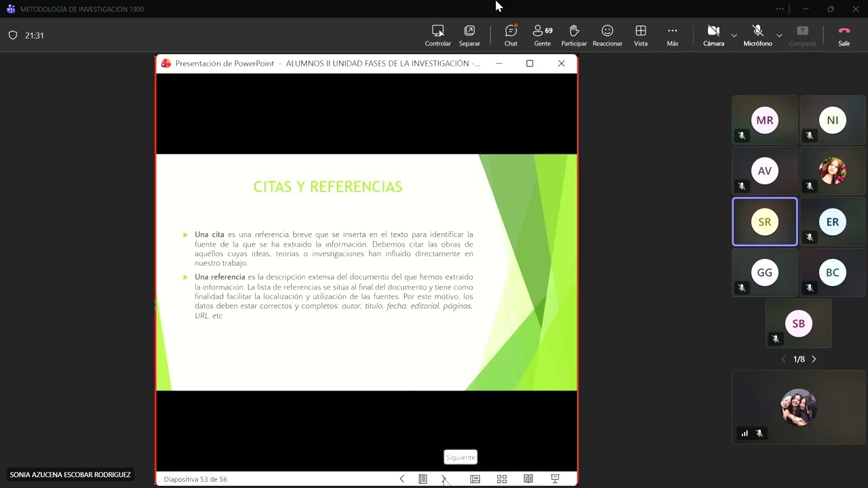The width and height of the screenshot is (868, 488).
Task: Click the signal strength icon on the self-view tile
Action: tap(745, 433)
